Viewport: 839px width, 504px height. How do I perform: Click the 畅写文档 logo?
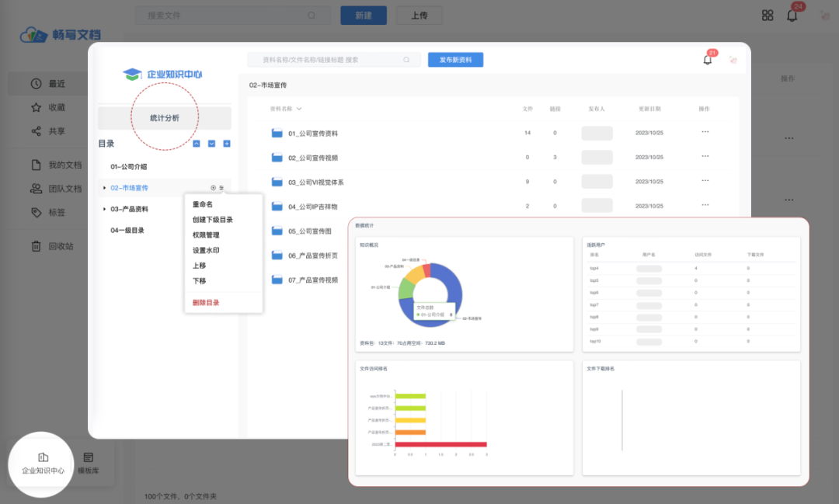tap(60, 35)
